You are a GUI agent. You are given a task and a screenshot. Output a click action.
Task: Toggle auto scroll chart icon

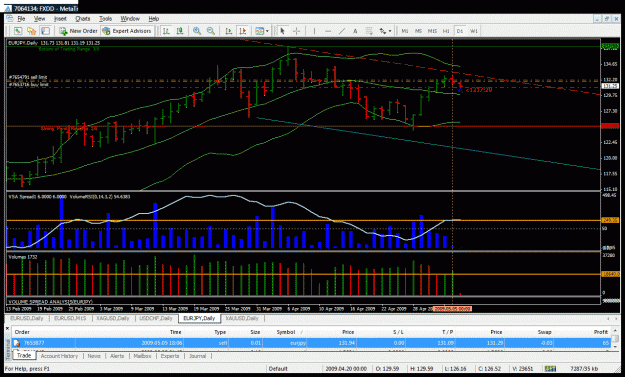coord(229,31)
